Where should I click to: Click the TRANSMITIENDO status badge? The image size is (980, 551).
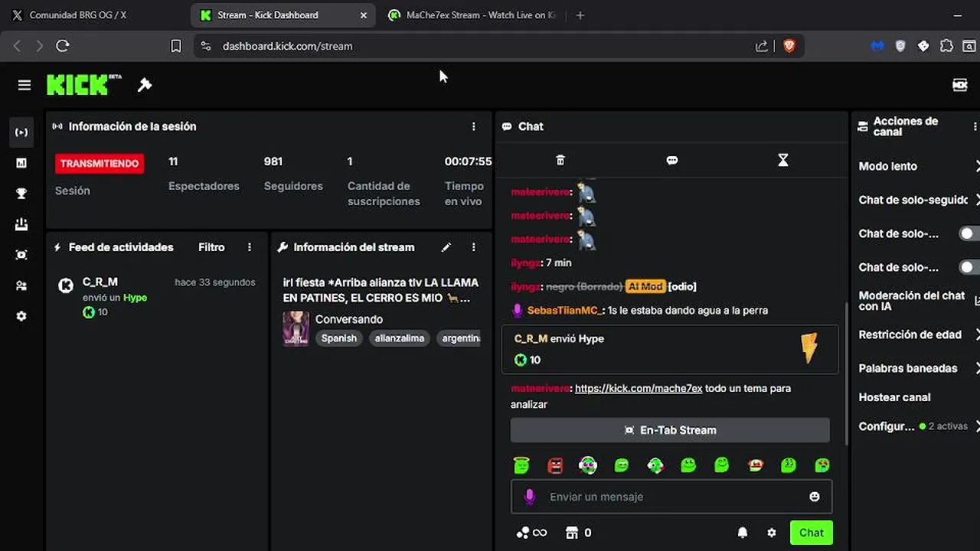(x=100, y=163)
